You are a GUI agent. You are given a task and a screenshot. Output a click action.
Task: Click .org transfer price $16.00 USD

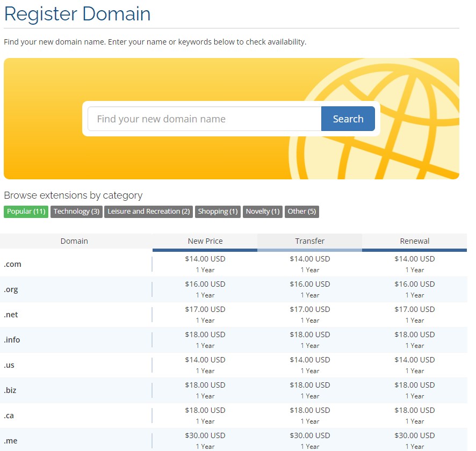coord(310,284)
